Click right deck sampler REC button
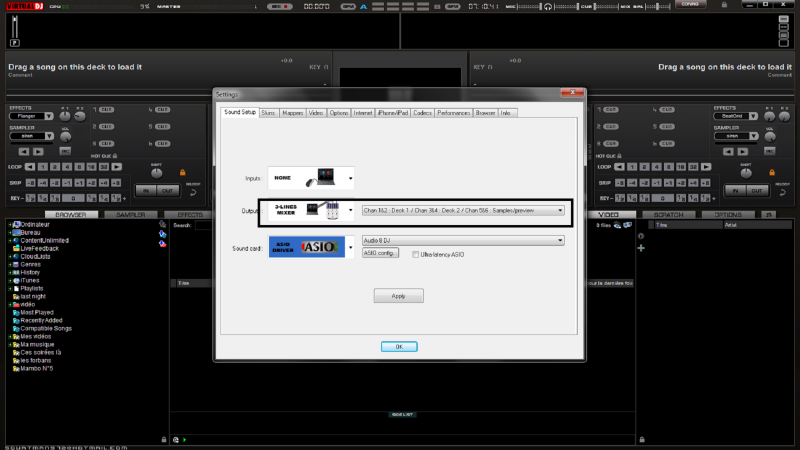800x450 pixels. click(x=769, y=152)
